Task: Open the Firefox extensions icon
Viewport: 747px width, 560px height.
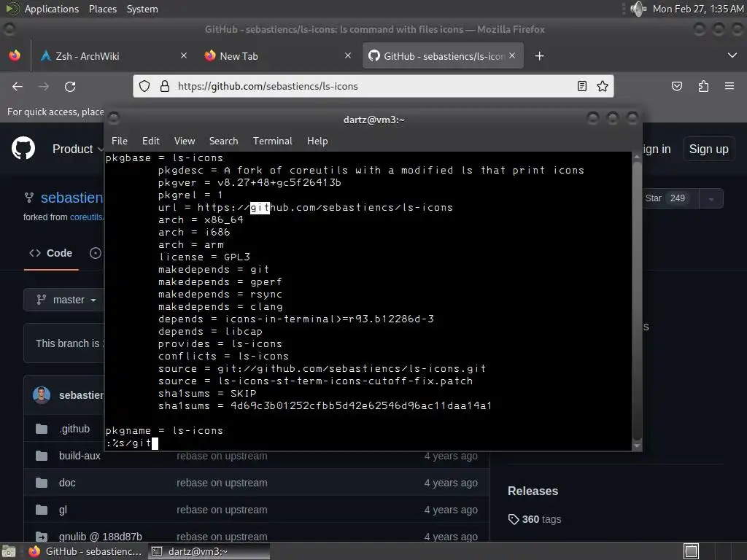Action: coord(703,86)
